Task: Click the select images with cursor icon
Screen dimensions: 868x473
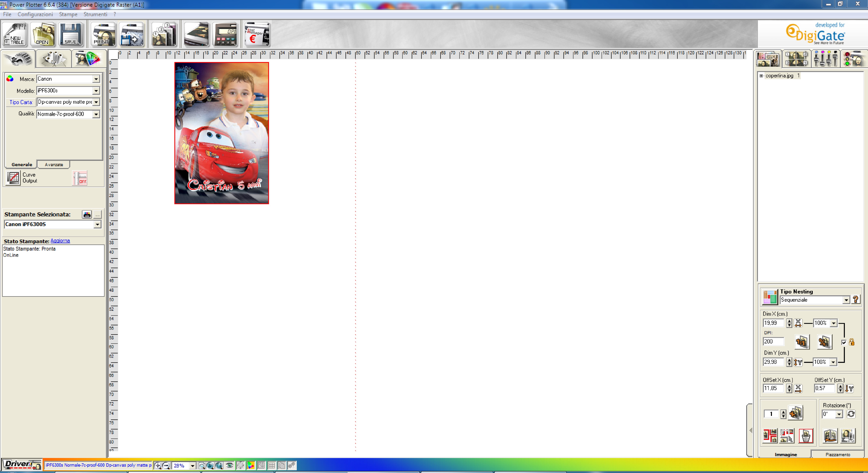Action: pos(787,436)
